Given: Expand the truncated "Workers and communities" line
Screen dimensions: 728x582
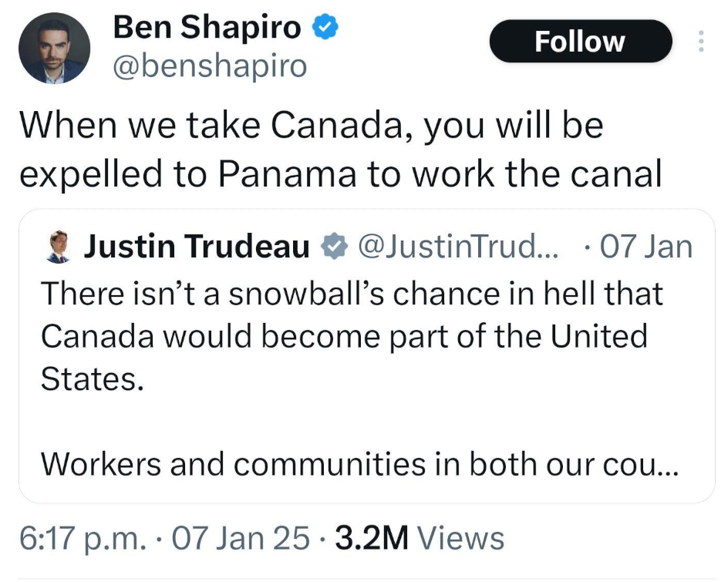Looking at the screenshot, I should (359, 464).
